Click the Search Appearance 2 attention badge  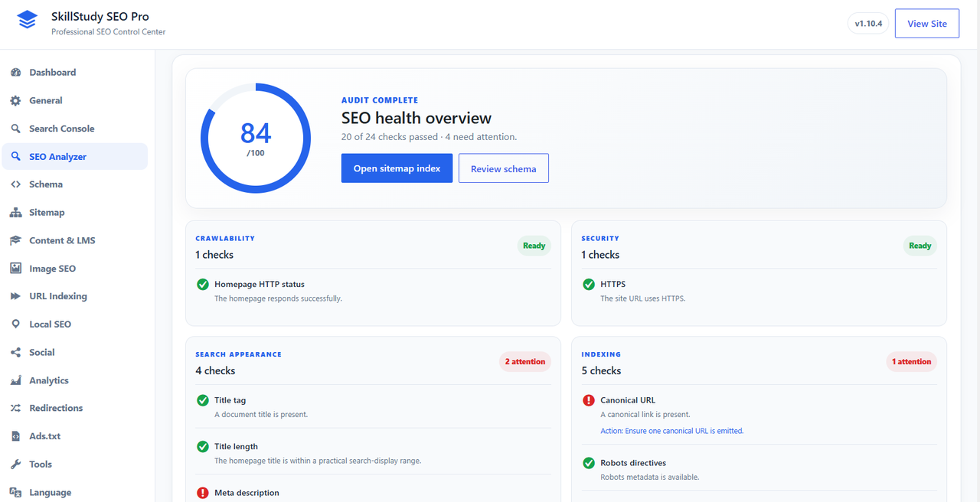pyautogui.click(x=525, y=362)
